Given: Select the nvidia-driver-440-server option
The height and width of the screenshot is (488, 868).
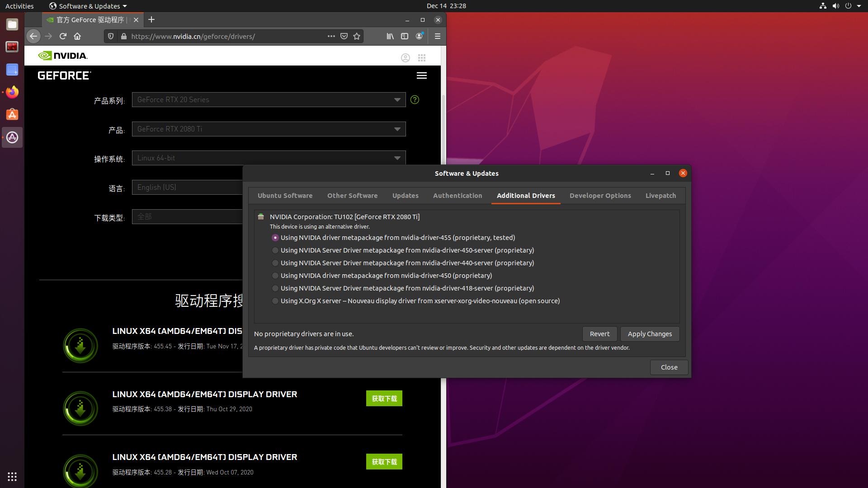Looking at the screenshot, I should pyautogui.click(x=275, y=263).
